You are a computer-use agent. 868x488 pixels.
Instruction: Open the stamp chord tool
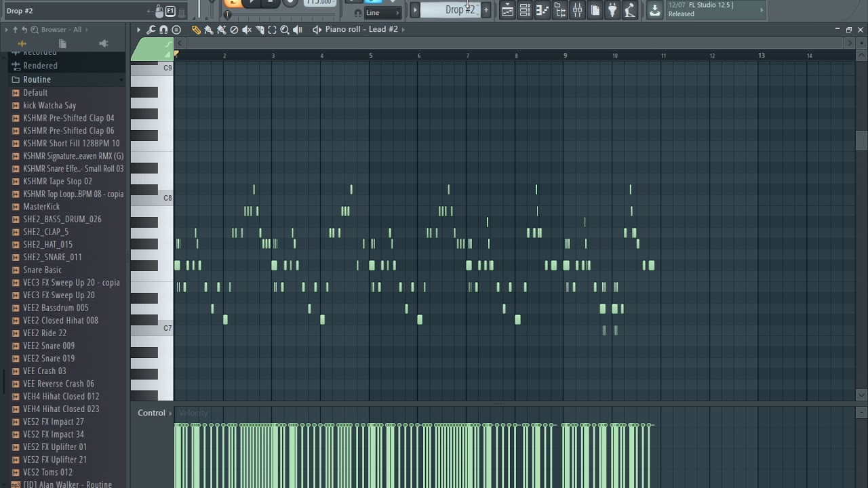[176, 30]
